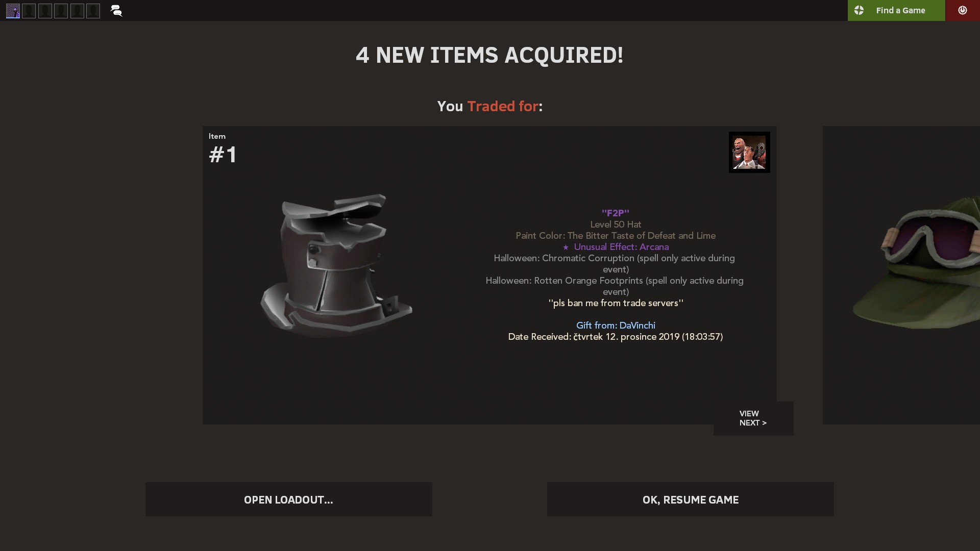
Task: Click the Item #1 label
Action: tap(223, 149)
